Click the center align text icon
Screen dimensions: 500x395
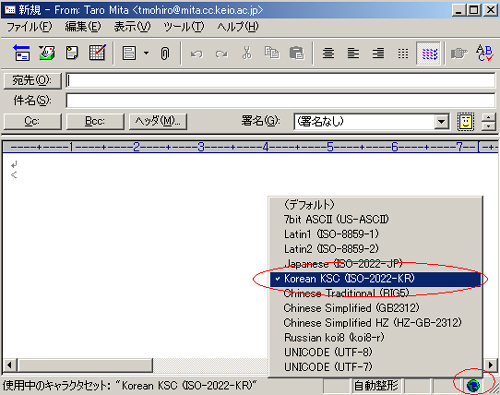[x=328, y=53]
